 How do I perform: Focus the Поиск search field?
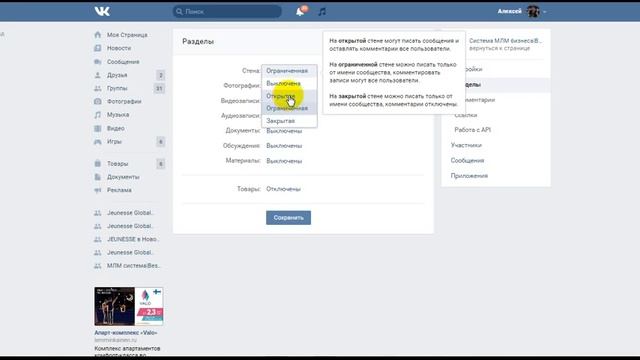[x=227, y=11]
